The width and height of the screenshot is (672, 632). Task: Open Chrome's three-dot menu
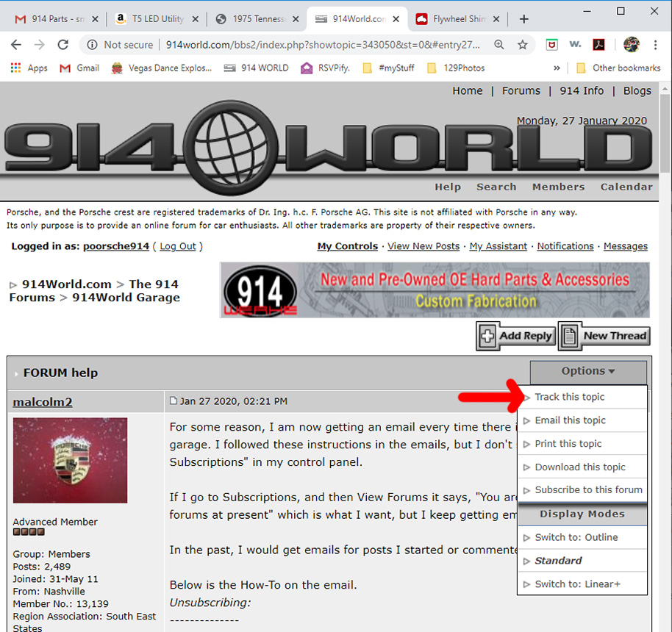(655, 45)
